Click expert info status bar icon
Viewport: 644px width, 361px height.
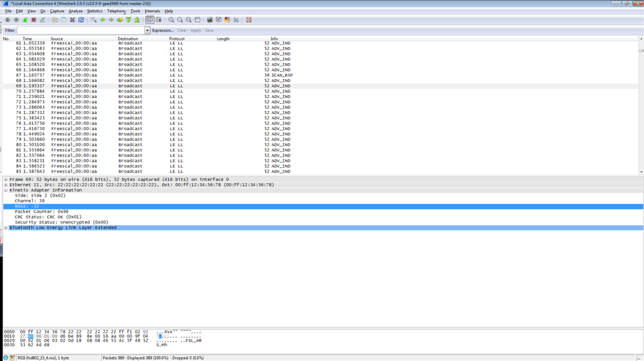(x=6, y=358)
